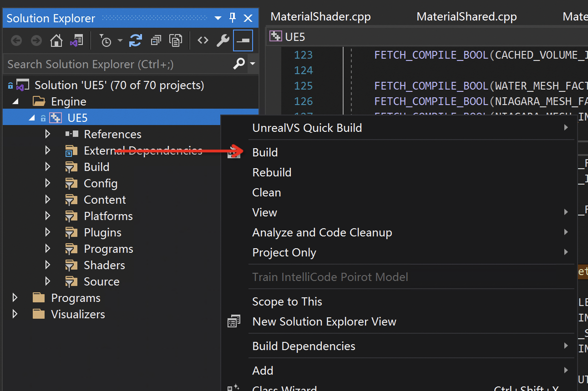Screen dimensions: 588x391
Task: Choose Rebuild in the context menu
Action: (272, 172)
